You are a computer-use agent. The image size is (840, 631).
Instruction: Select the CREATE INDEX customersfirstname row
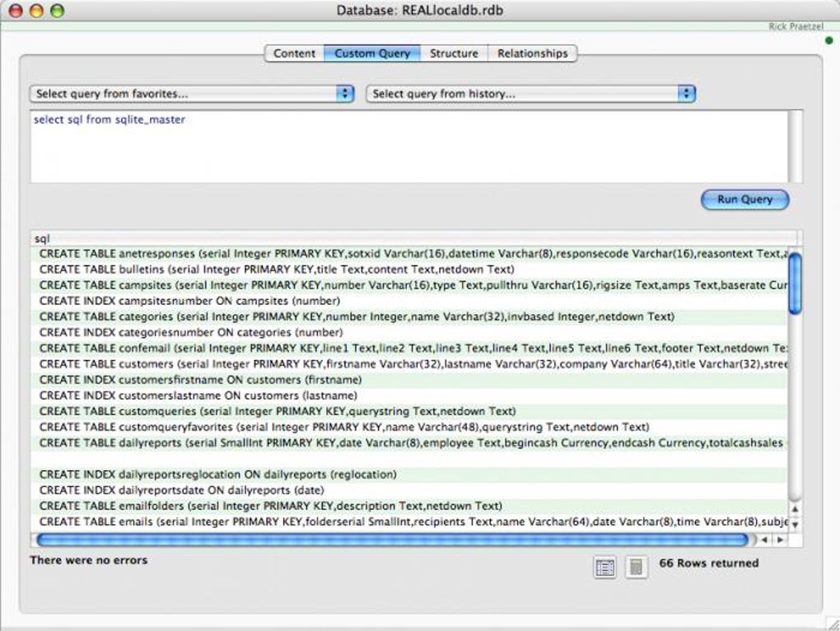tap(409, 380)
